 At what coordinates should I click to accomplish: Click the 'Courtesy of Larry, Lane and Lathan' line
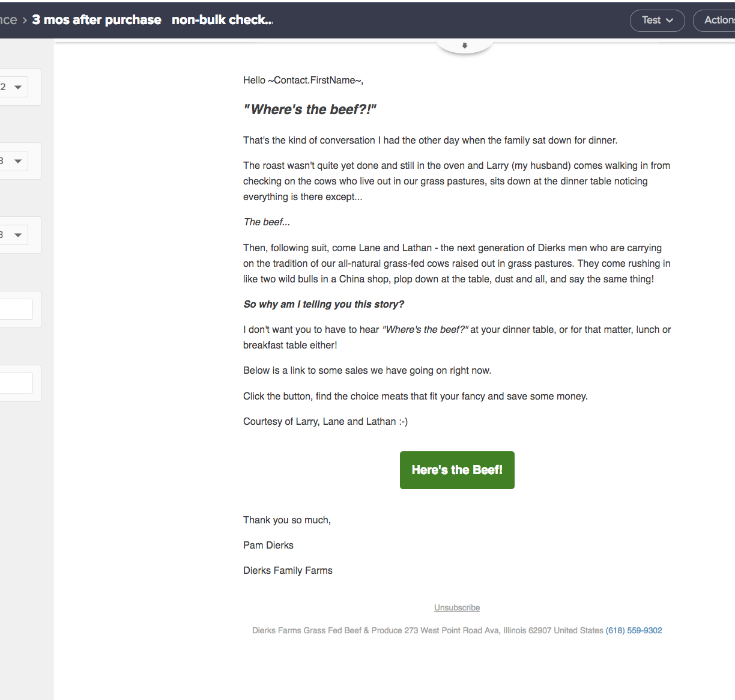325,422
